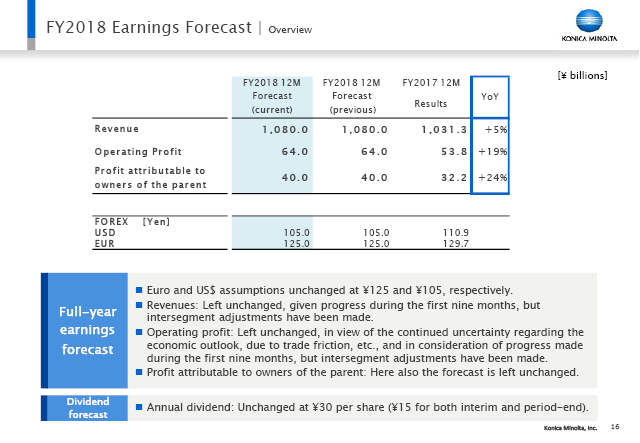Select operating profit result 53.8
This screenshot has height=443, width=640.
click(x=454, y=152)
